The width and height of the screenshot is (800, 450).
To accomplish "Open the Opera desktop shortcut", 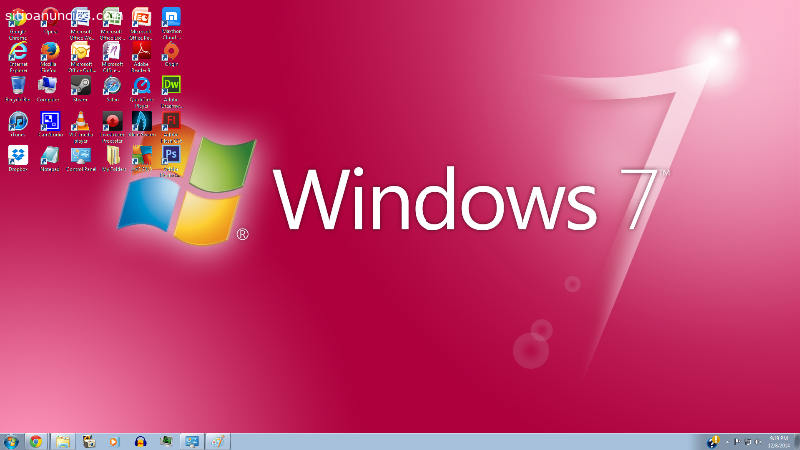I will [49, 21].
